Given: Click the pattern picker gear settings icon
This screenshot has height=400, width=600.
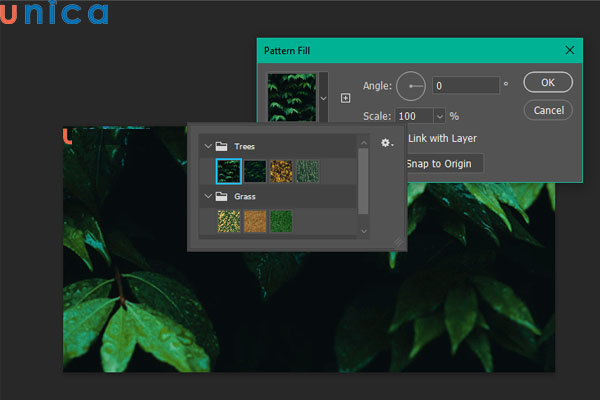Looking at the screenshot, I should tap(385, 145).
